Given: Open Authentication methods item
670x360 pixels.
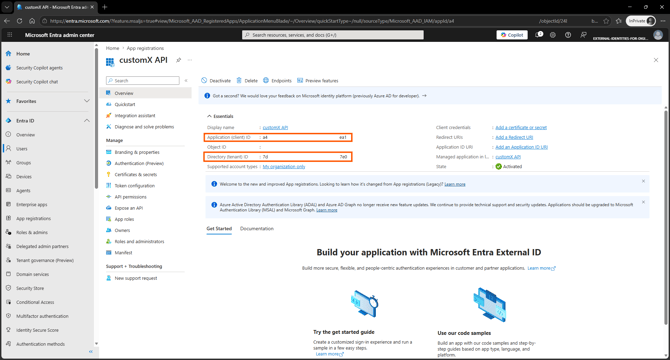Looking at the screenshot, I should 40,344.
